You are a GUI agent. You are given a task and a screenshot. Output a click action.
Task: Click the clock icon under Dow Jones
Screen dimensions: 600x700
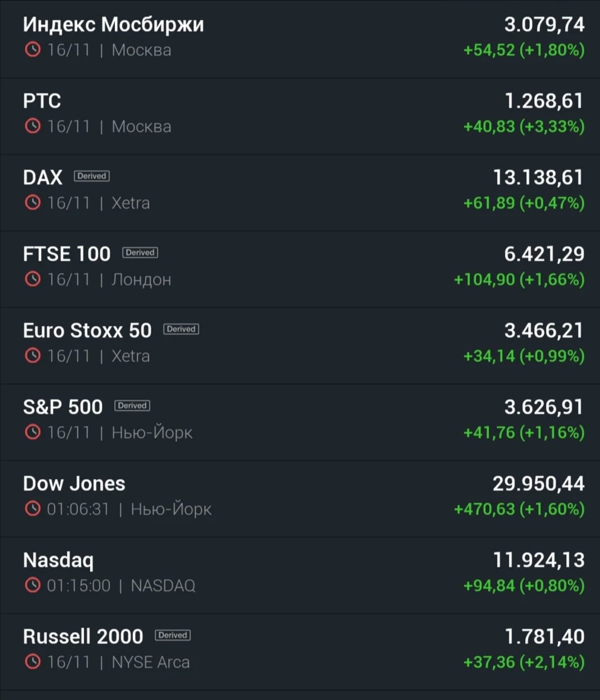click(33, 509)
